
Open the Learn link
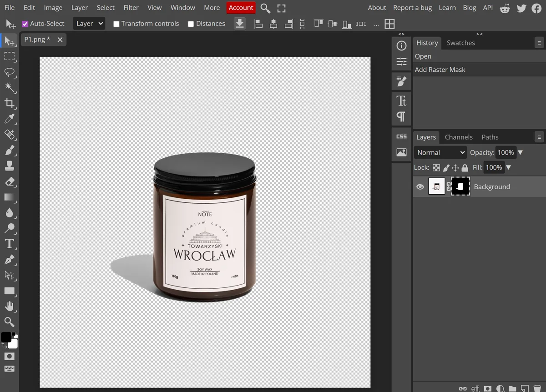pyautogui.click(x=447, y=8)
